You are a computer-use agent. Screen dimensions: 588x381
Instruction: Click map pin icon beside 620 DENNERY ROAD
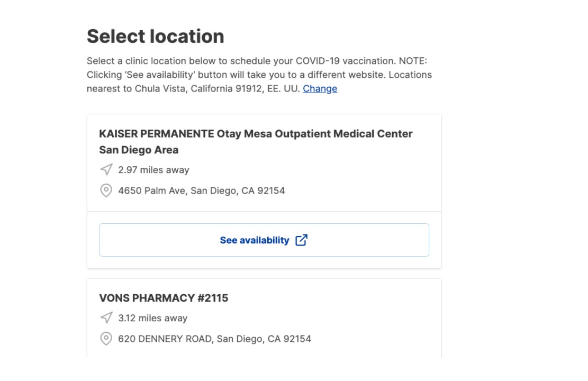pyautogui.click(x=106, y=339)
